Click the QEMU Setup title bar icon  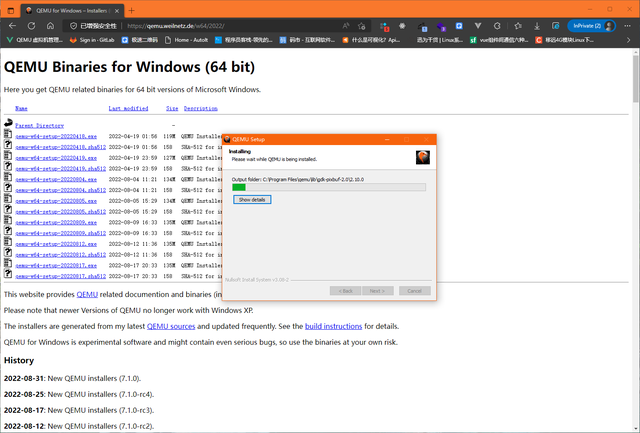click(x=227, y=139)
